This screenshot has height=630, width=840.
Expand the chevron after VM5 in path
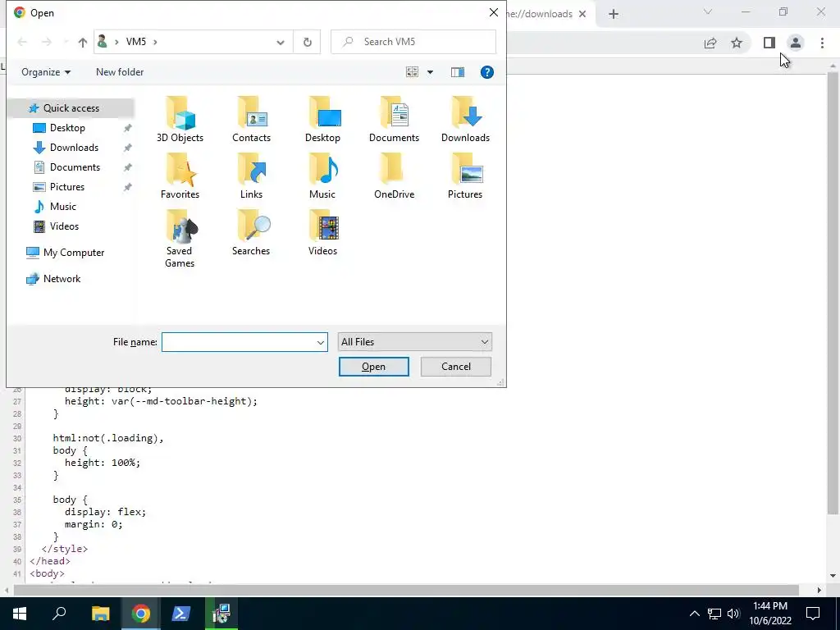155,42
